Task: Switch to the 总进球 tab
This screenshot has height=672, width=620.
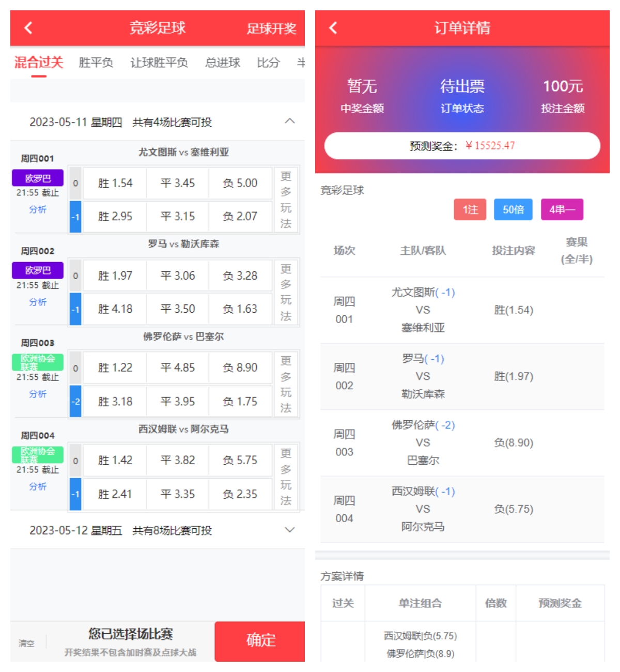Action: pyautogui.click(x=223, y=63)
